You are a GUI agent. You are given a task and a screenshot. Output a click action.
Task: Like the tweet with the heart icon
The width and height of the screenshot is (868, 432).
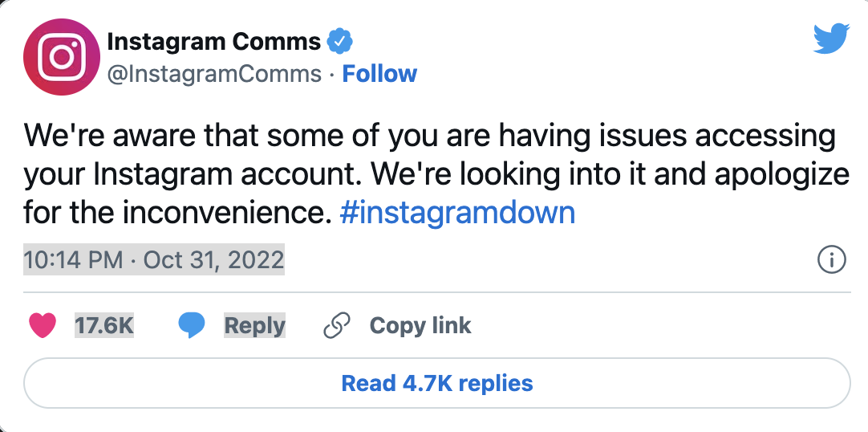[43, 325]
